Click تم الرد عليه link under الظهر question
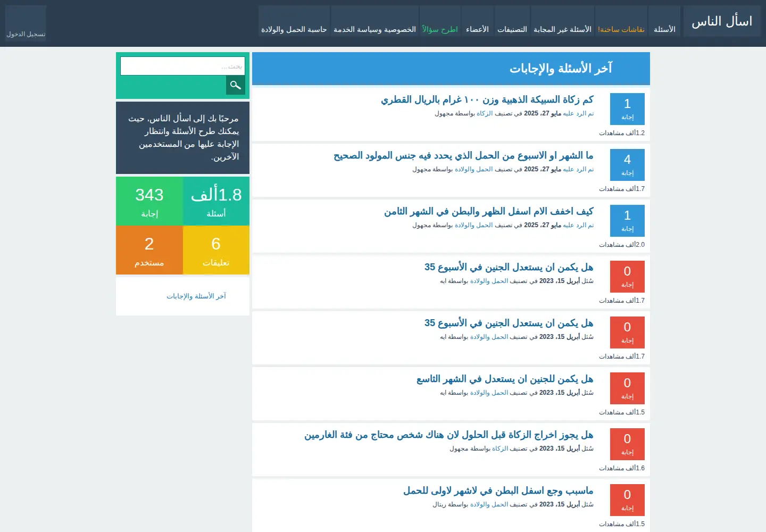This screenshot has height=532, width=766. point(578,225)
